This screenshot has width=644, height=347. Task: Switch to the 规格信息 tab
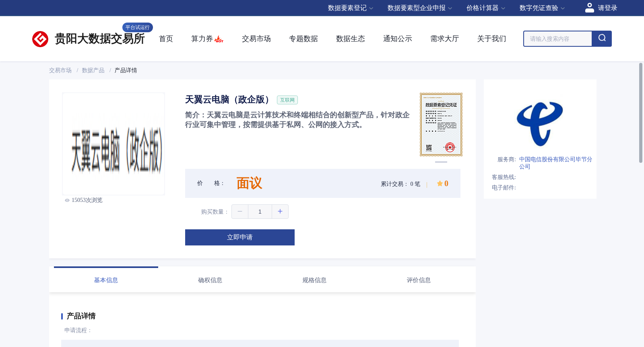314,280
